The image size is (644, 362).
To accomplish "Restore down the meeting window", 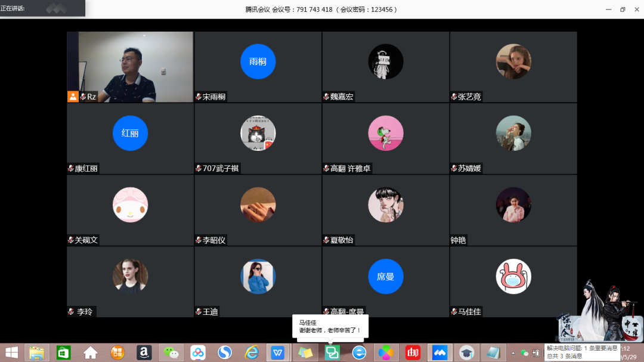I will point(622,10).
